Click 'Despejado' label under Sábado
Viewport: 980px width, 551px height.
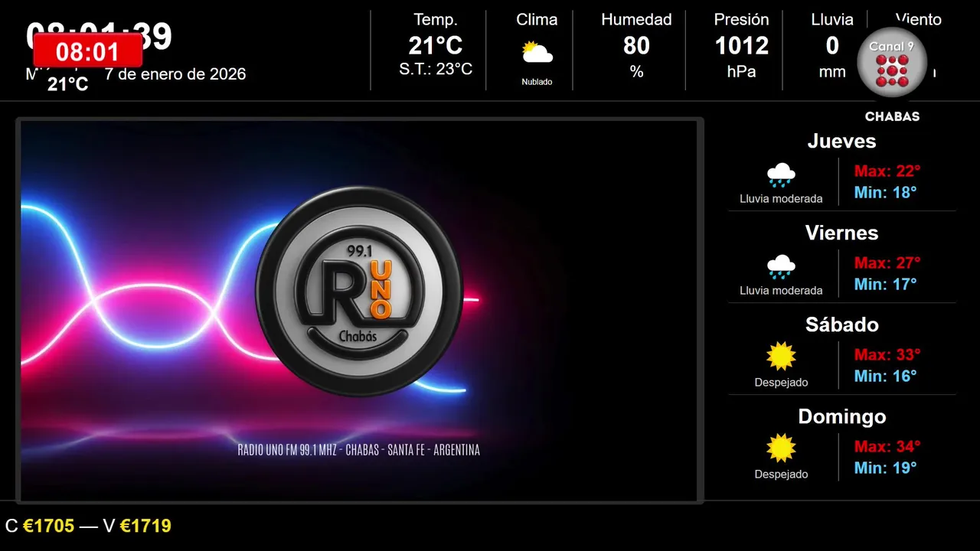click(x=781, y=383)
